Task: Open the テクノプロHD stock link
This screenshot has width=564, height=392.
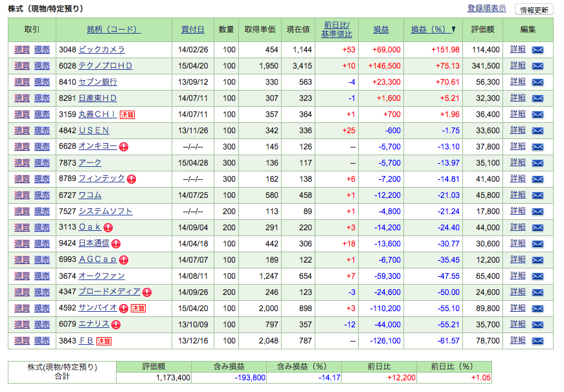Action: [x=106, y=66]
